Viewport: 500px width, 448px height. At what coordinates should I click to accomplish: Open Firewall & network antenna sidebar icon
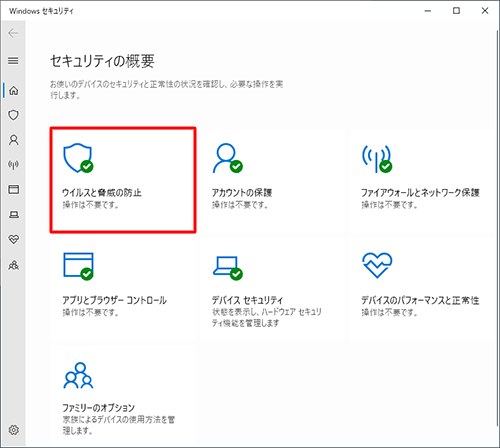pyautogui.click(x=13, y=164)
